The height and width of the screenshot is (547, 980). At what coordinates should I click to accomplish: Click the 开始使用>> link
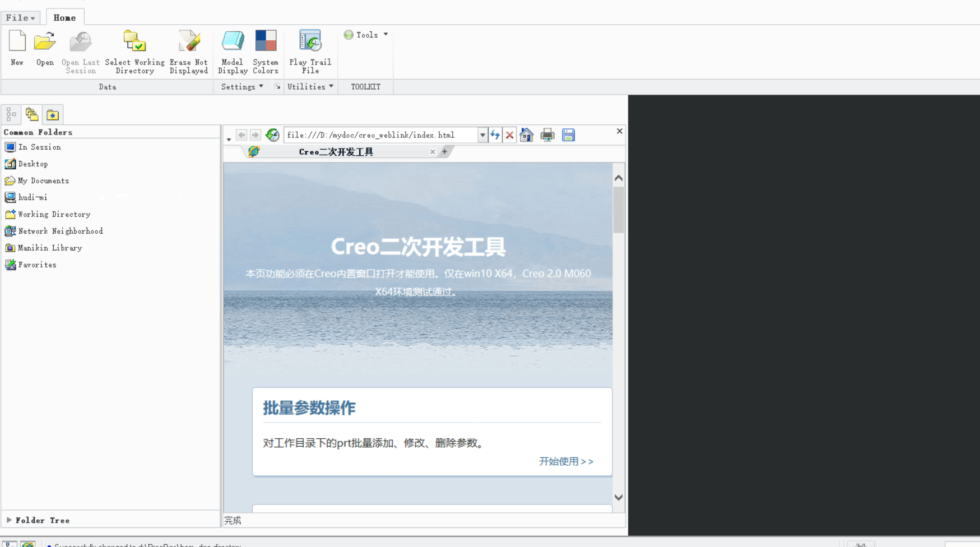point(566,461)
